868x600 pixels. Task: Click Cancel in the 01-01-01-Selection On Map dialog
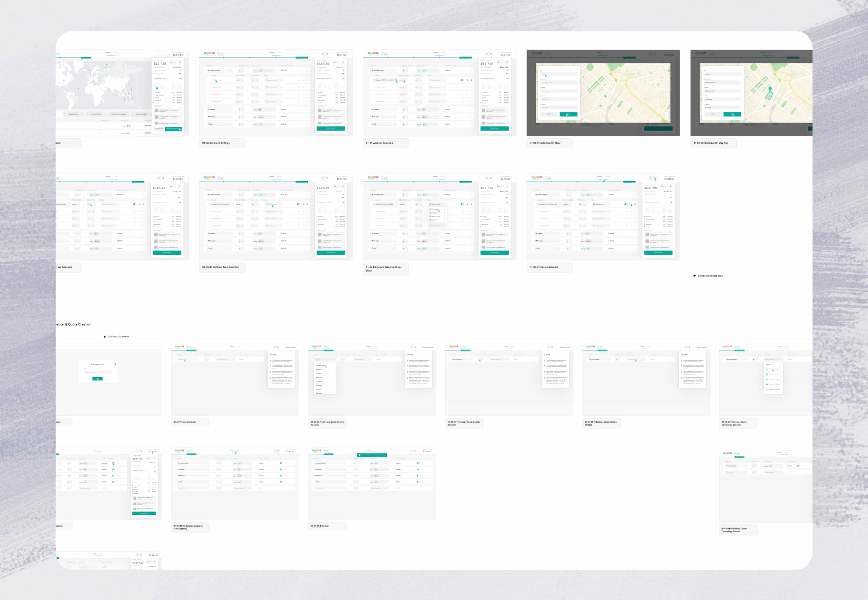point(549,114)
